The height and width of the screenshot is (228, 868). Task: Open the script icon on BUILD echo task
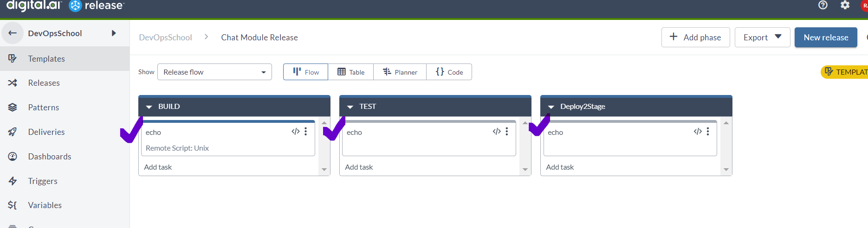(x=296, y=132)
